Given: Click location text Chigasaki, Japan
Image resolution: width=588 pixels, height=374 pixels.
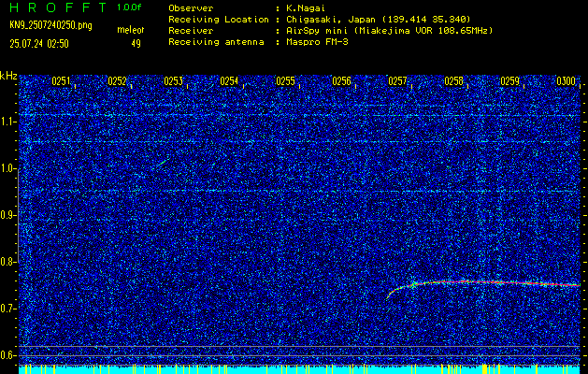Looking at the screenshot, I should [x=331, y=20].
